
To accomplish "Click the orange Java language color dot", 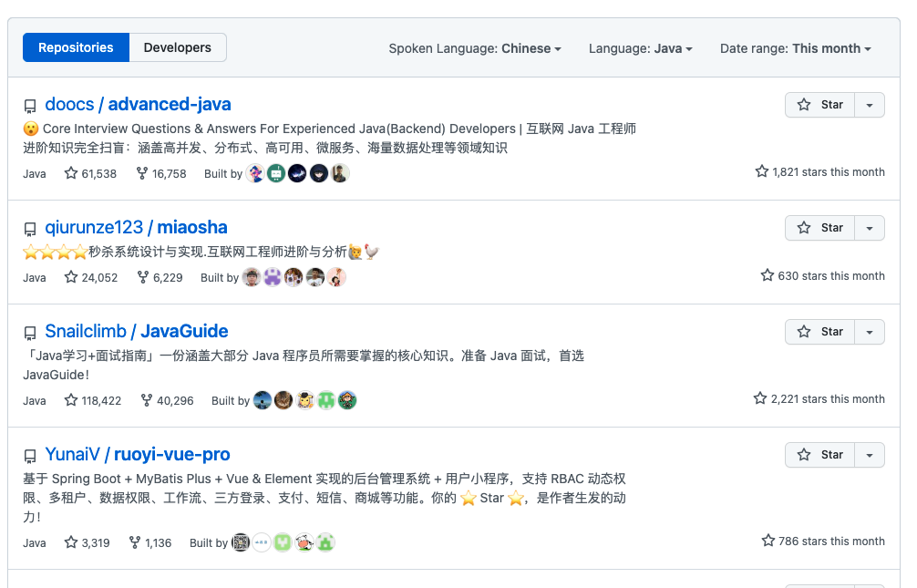I will (24, 173).
